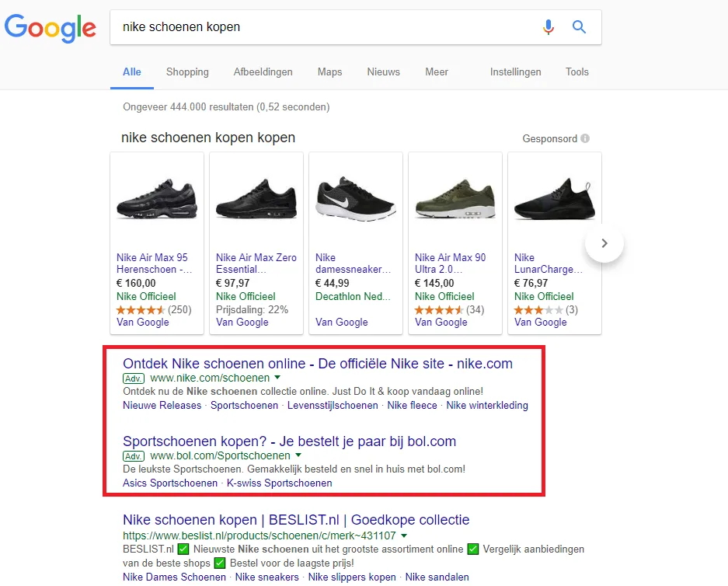Image resolution: width=728 pixels, height=586 pixels.
Task: Expand dropdown arrow next to www.nike.com/schoenen
Action: coord(277,377)
